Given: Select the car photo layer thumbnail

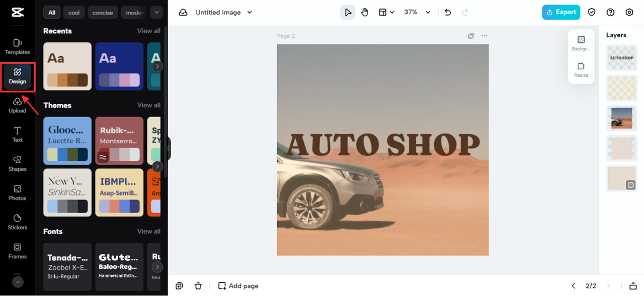Looking at the screenshot, I should (x=622, y=118).
